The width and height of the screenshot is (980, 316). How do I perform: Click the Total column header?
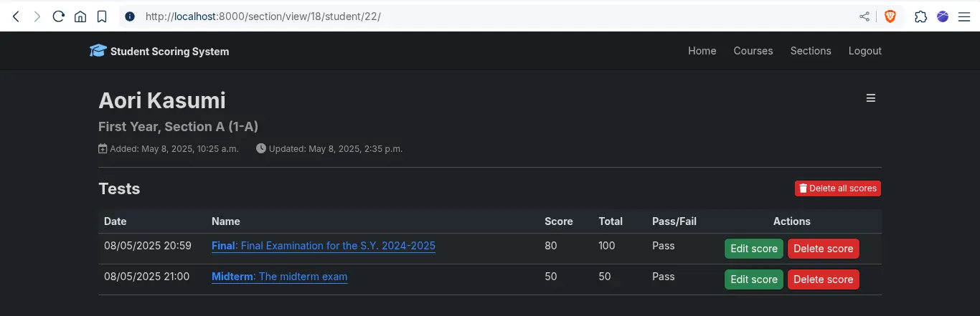[x=611, y=221]
